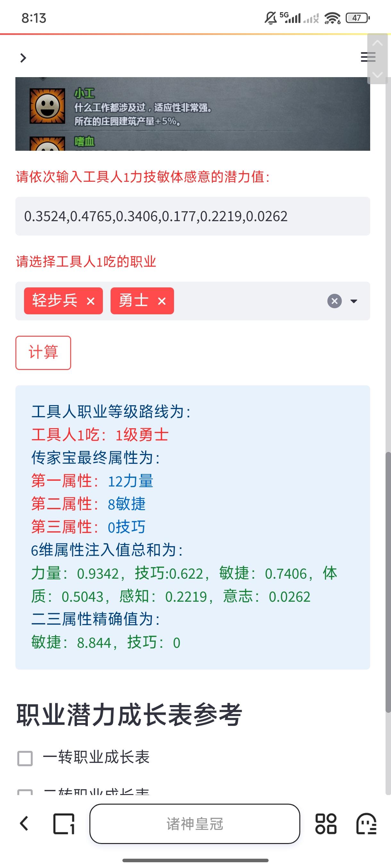The image size is (391, 868).
Task: Tap the 诸神皇冠 address bar
Action: click(x=195, y=824)
